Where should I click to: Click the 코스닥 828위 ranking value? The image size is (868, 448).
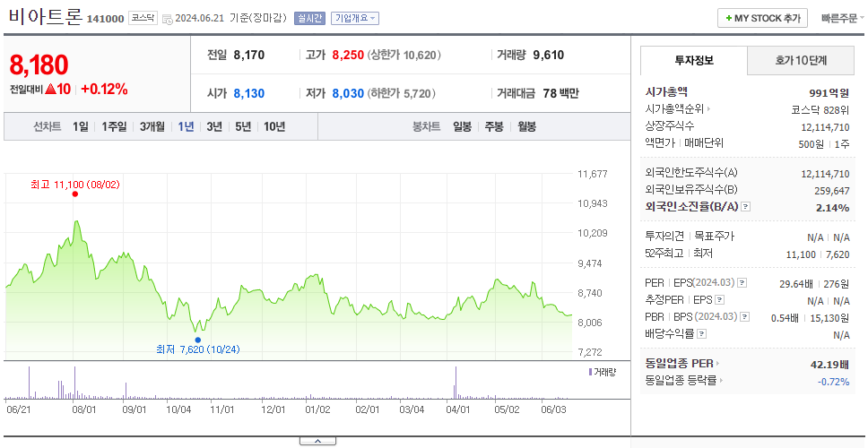tap(820, 110)
